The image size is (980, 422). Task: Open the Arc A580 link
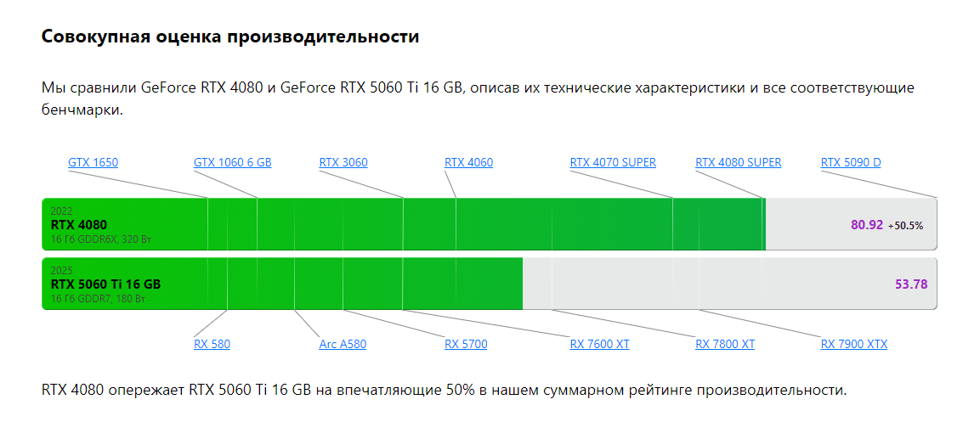[x=343, y=344]
